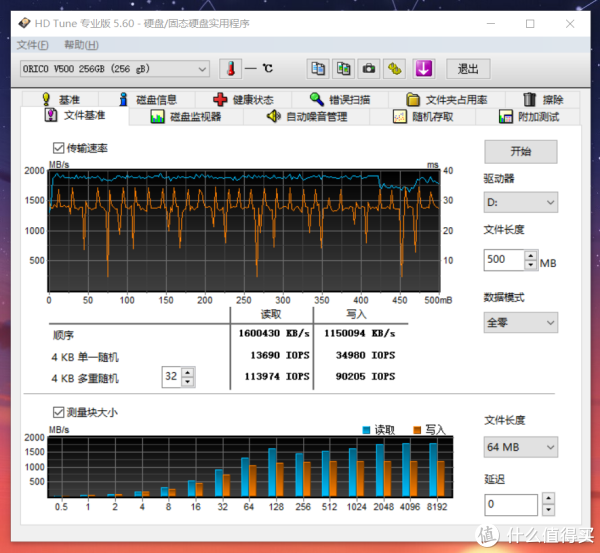Screen dimensions: 600x553
Task: Decrease the 延迟 delay stepper
Action: point(548,510)
